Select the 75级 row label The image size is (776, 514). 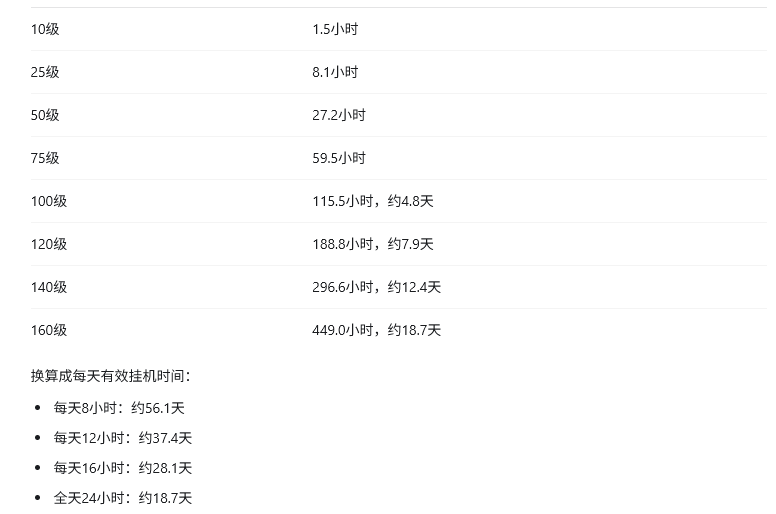point(45,158)
